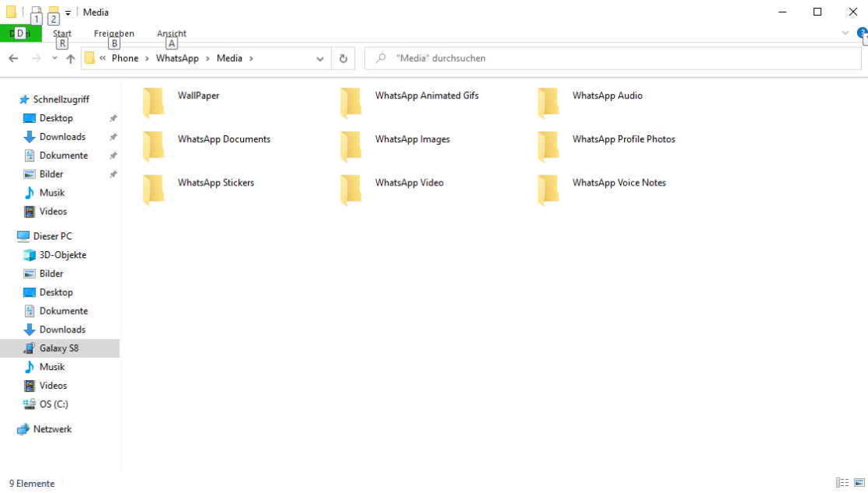Select Desktop under Schnellzugriff
This screenshot has width=868, height=493.
pos(56,118)
